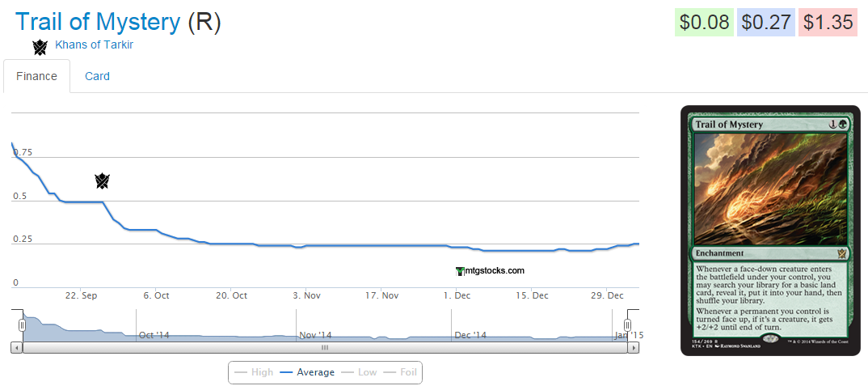Grab the left navigator range handle
Viewport: 868px width, 386px height.
point(23,325)
